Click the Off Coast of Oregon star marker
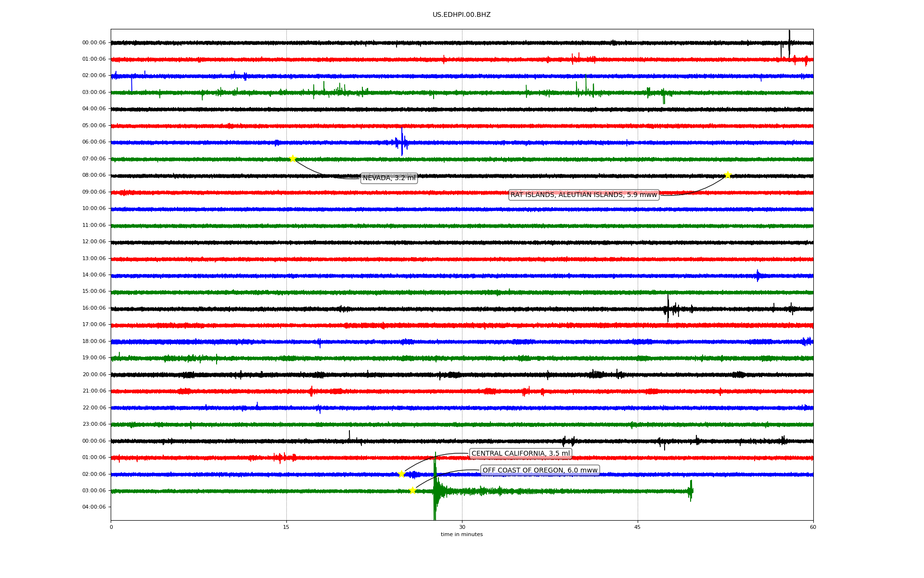The image size is (924, 578). click(x=412, y=490)
